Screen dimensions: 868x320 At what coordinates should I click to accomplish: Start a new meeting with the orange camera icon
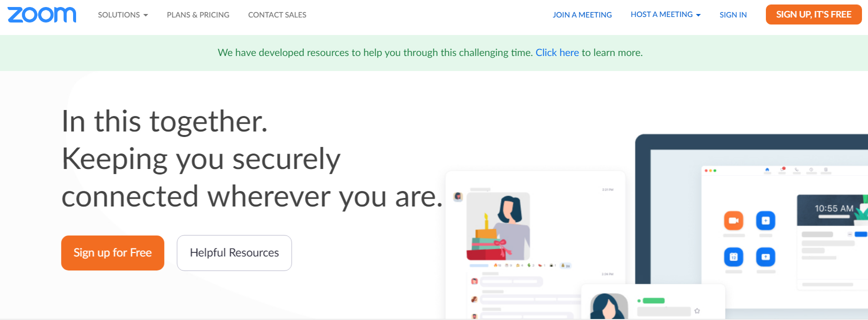pyautogui.click(x=734, y=220)
